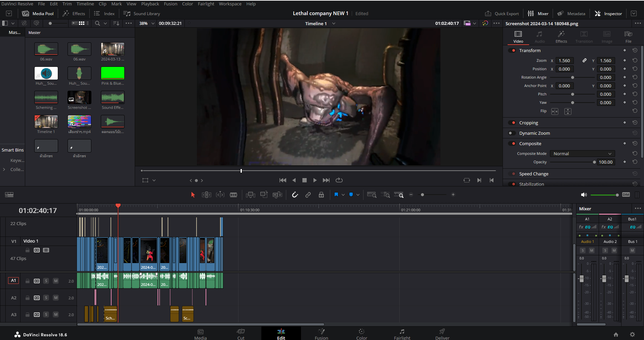This screenshot has width=644, height=340.
Task: Click the blue Flag icon
Action: point(336,195)
